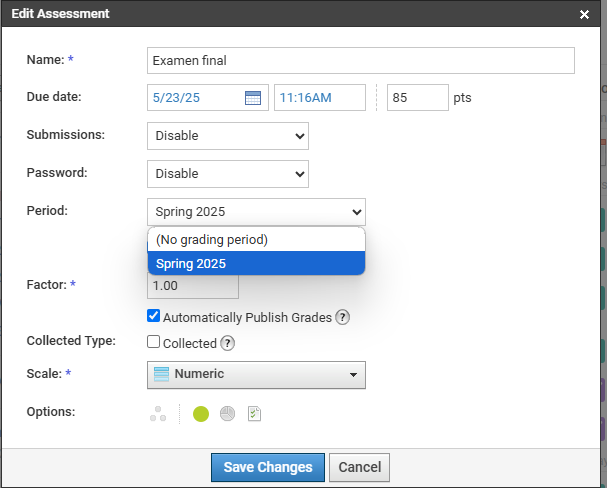Click the Options: label
607x488 pixels.
point(51,412)
